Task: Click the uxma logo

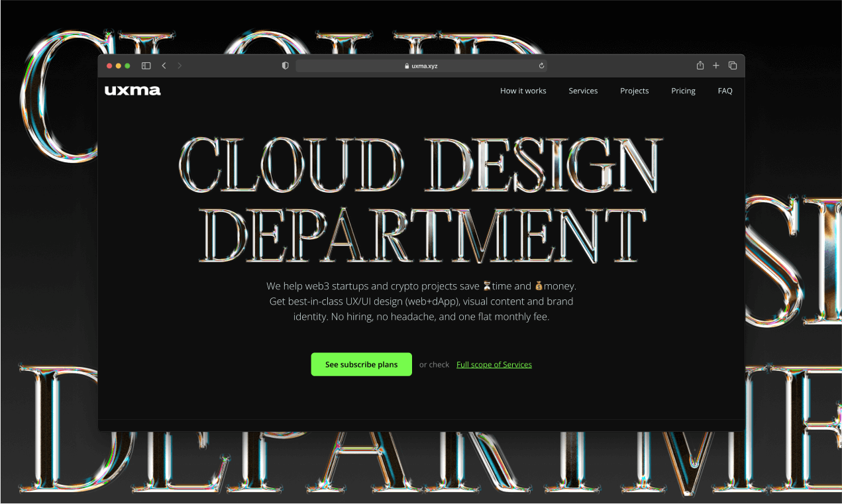Action: pyautogui.click(x=132, y=90)
